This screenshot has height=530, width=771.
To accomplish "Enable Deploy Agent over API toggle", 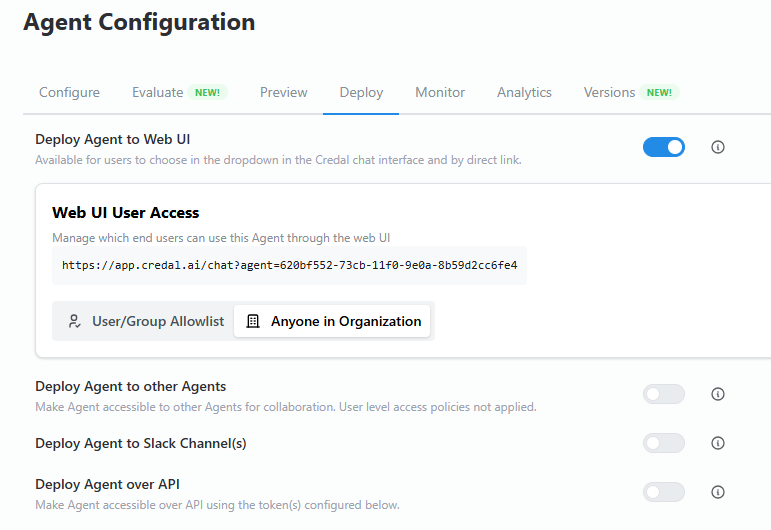I will (x=664, y=492).
